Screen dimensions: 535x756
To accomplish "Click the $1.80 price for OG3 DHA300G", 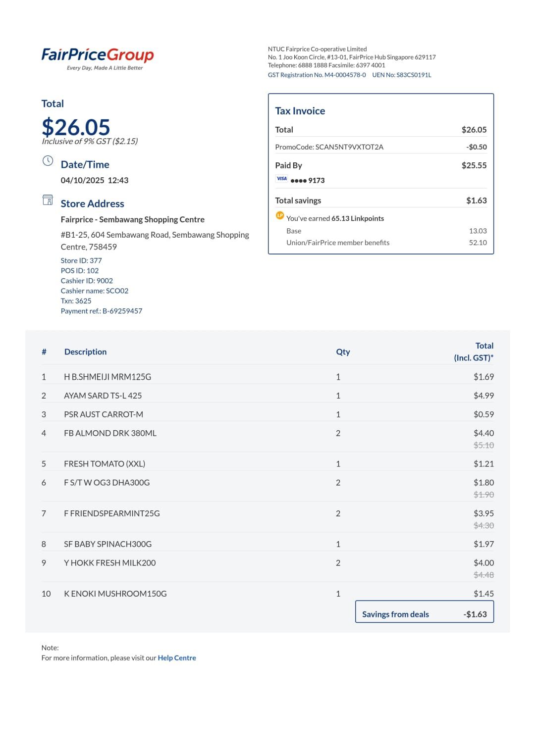I will [483, 483].
